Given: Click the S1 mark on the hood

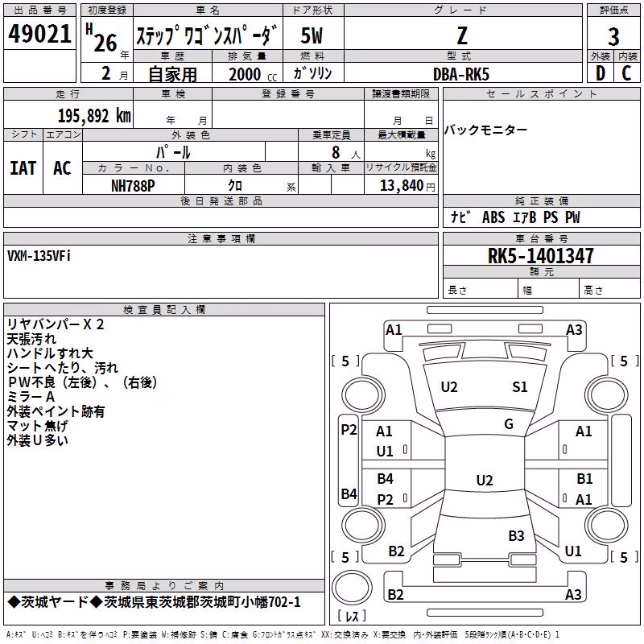Looking at the screenshot, I should 519,387.
